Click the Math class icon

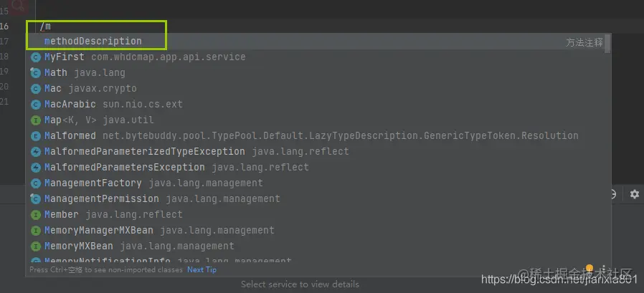(36, 73)
